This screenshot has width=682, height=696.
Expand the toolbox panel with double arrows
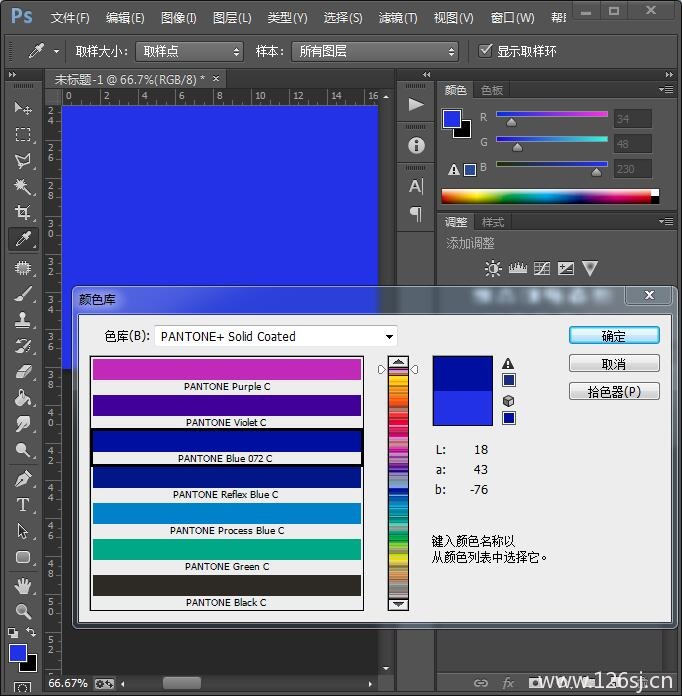point(12,75)
